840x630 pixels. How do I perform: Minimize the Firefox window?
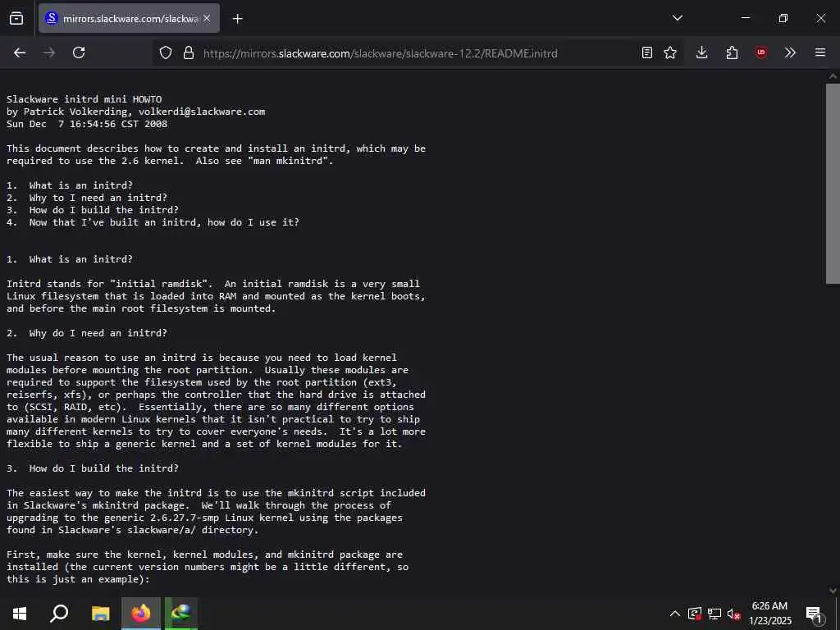[x=745, y=18]
